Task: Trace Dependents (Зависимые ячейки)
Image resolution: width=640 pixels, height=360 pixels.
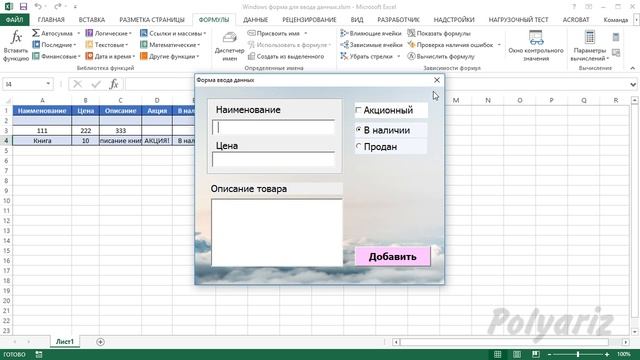Action: pos(371,44)
